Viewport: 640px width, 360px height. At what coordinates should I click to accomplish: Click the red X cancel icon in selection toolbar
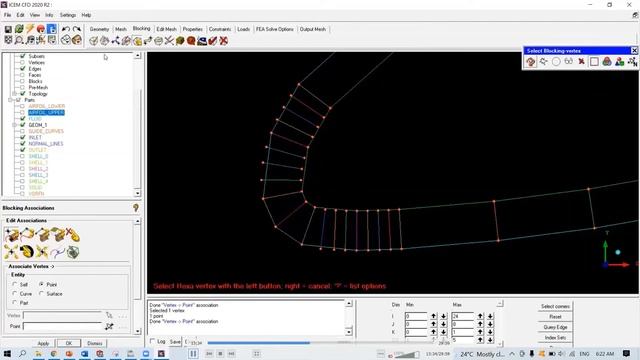pos(582,62)
